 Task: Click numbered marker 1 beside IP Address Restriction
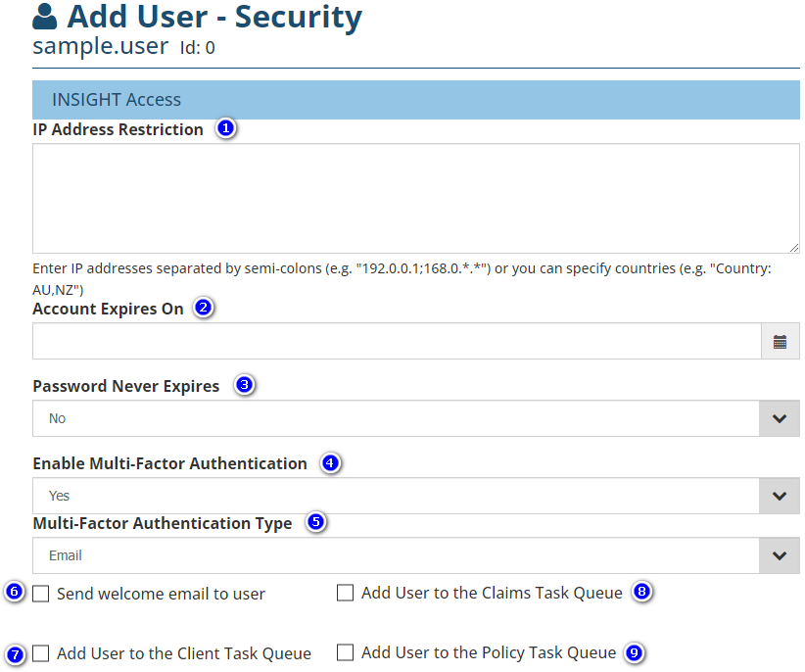click(x=226, y=128)
